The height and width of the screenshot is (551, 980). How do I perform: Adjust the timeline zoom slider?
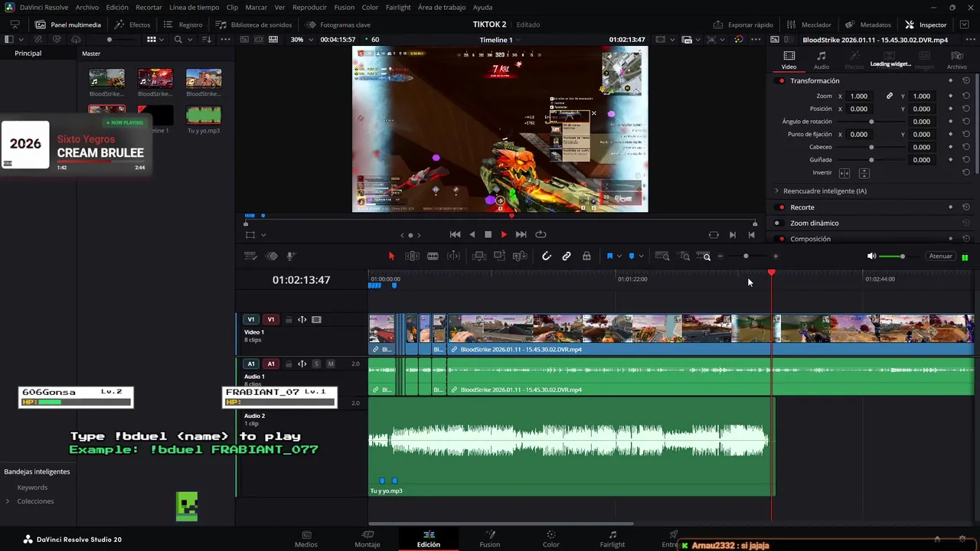point(746,256)
